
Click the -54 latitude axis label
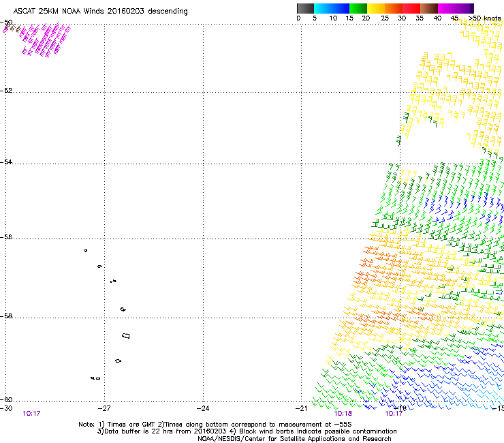(x=6, y=162)
